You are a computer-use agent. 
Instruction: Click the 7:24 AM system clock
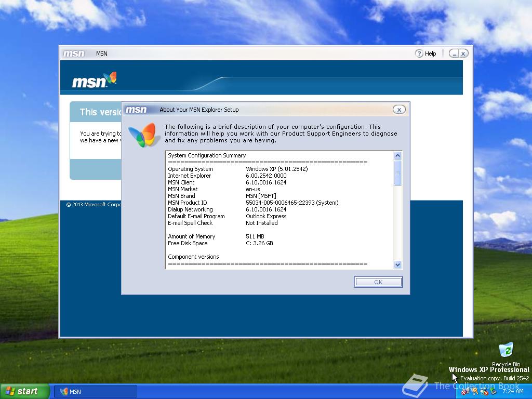pyautogui.click(x=513, y=391)
